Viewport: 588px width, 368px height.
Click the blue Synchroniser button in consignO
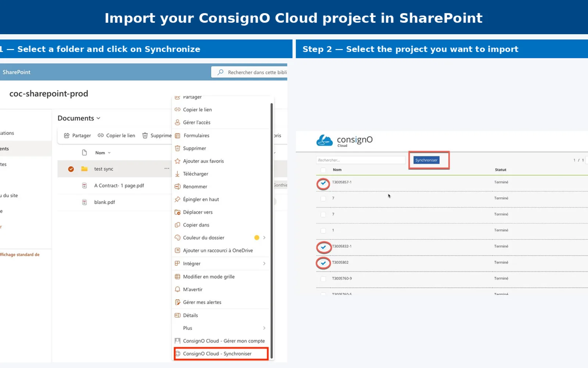pyautogui.click(x=426, y=160)
